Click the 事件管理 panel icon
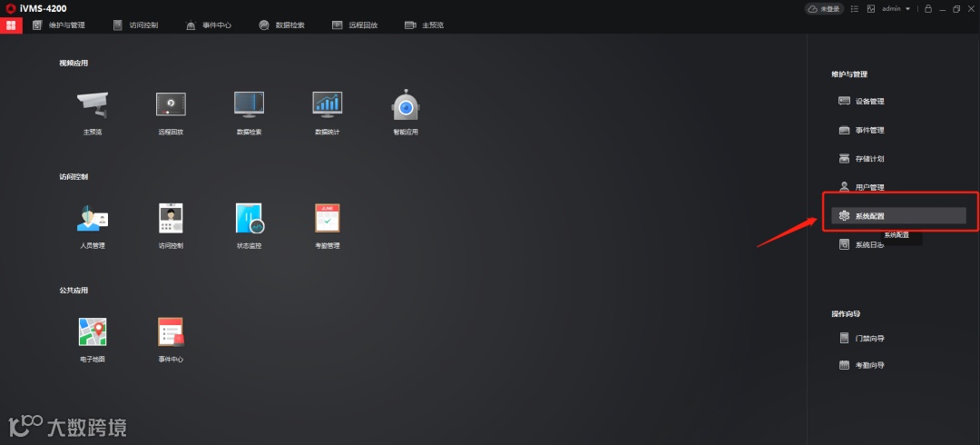 (x=844, y=130)
